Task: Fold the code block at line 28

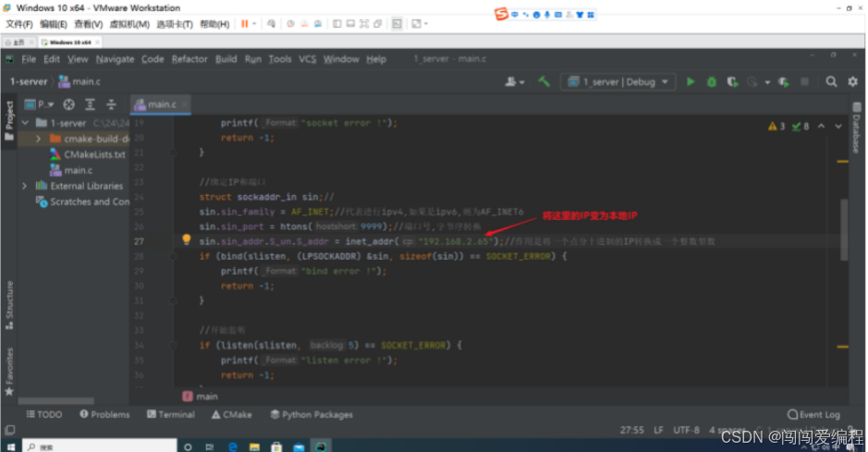Action: point(173,256)
